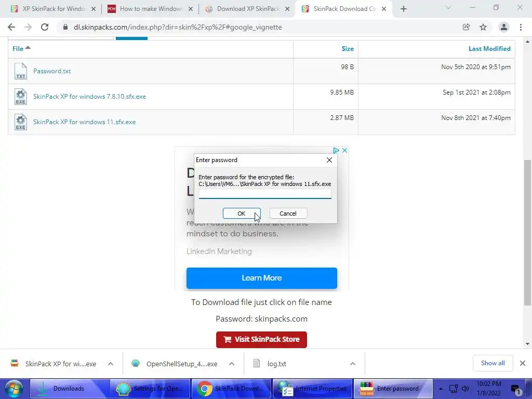Download SkinPack XP for windows 11.sfx.exe
532x399 pixels.
tap(84, 122)
